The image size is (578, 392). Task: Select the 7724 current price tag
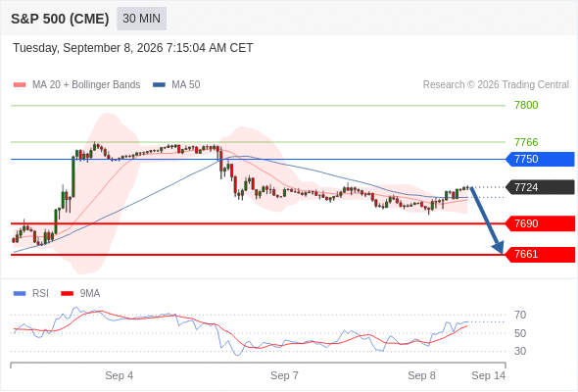click(540, 187)
